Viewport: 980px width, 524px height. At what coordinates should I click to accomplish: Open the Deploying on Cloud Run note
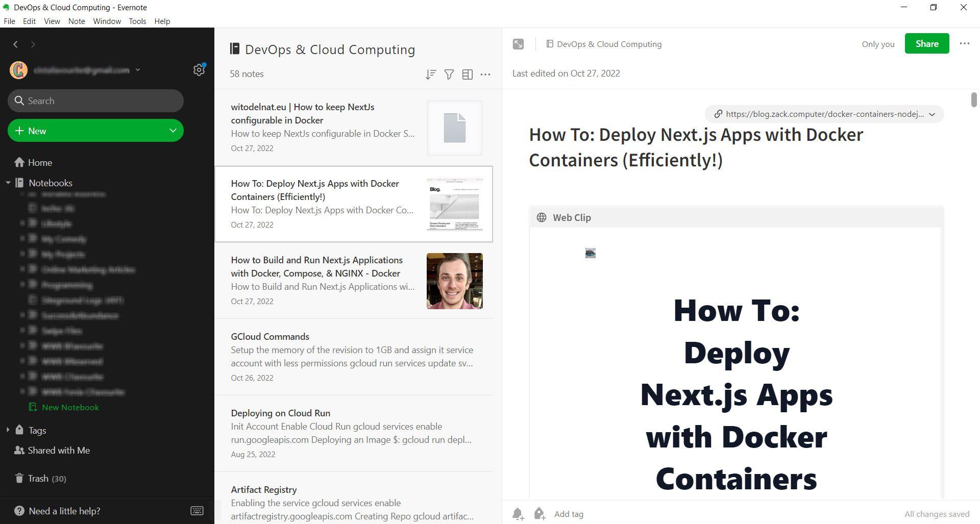[x=354, y=434]
